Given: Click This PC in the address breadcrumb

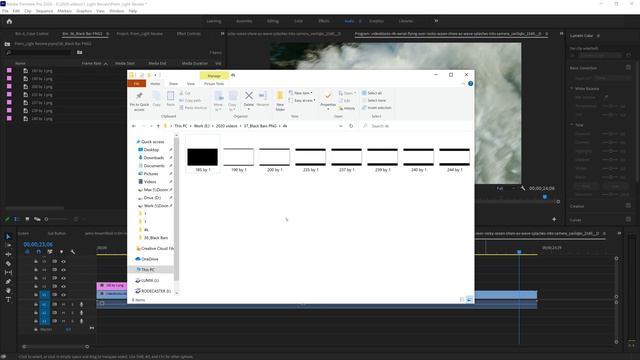Looking at the screenshot, I should [181, 126].
